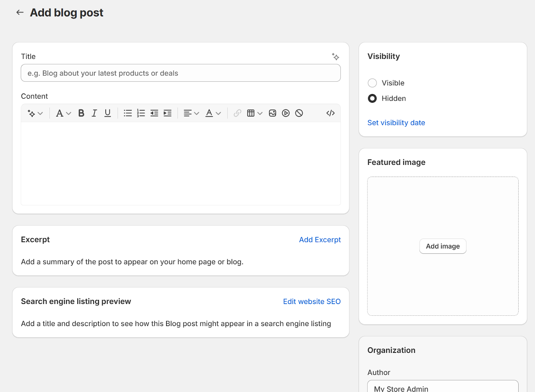Click Add image in Featured image panel
Image resolution: width=535 pixels, height=392 pixels.
click(443, 246)
